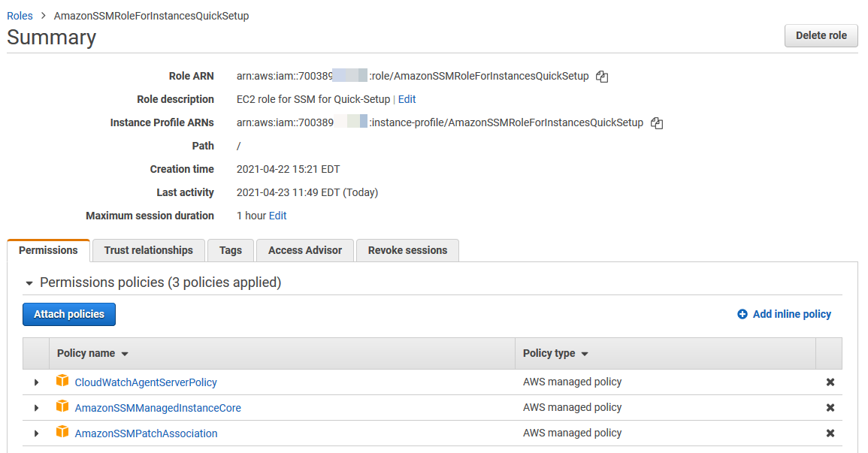Open the Tags tab
The height and width of the screenshot is (453, 868).
point(230,251)
